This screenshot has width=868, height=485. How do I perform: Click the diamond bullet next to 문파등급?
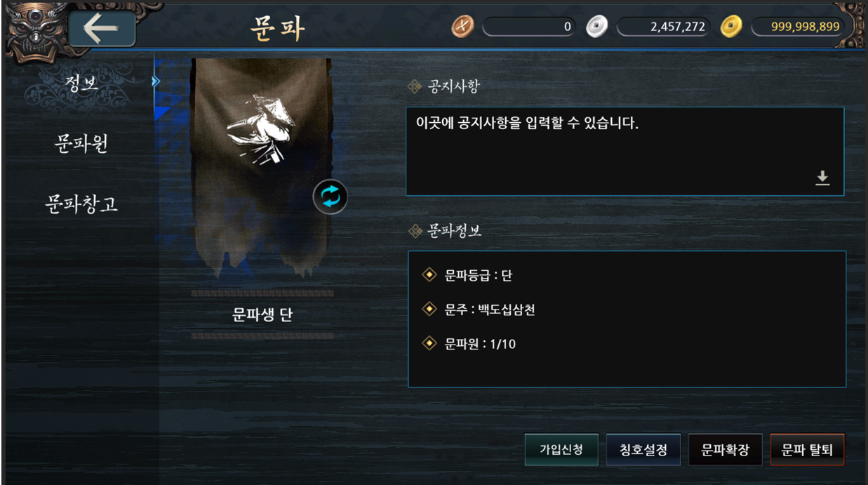click(x=429, y=275)
